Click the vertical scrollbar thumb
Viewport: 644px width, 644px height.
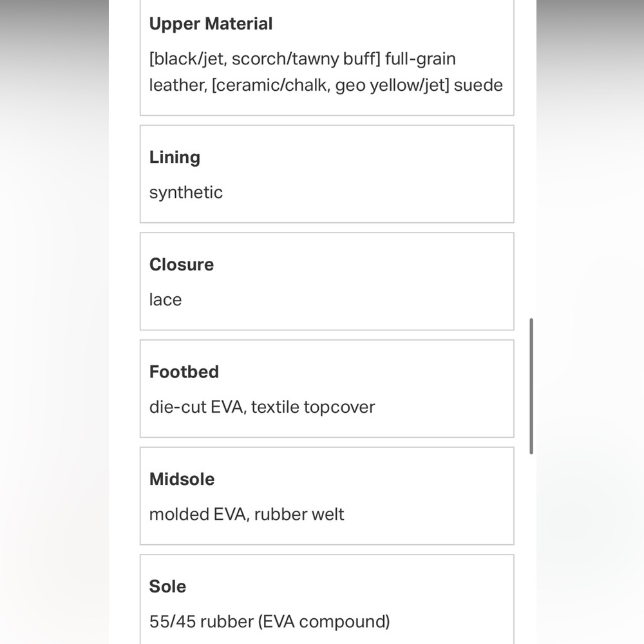tap(531, 386)
